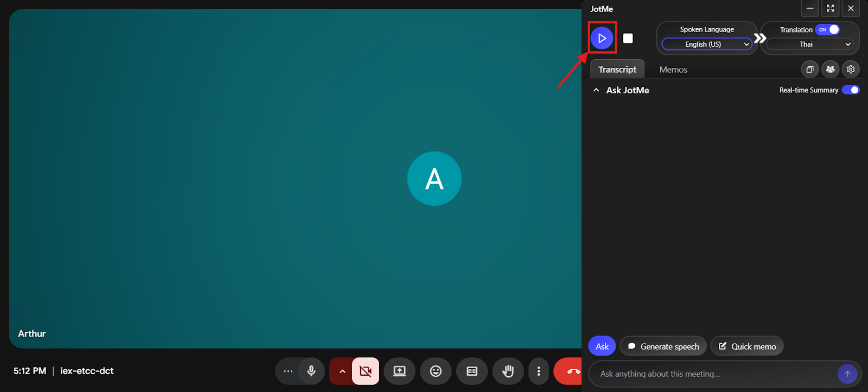Expand the camera options up-chevron
868x392 pixels.
click(342, 371)
